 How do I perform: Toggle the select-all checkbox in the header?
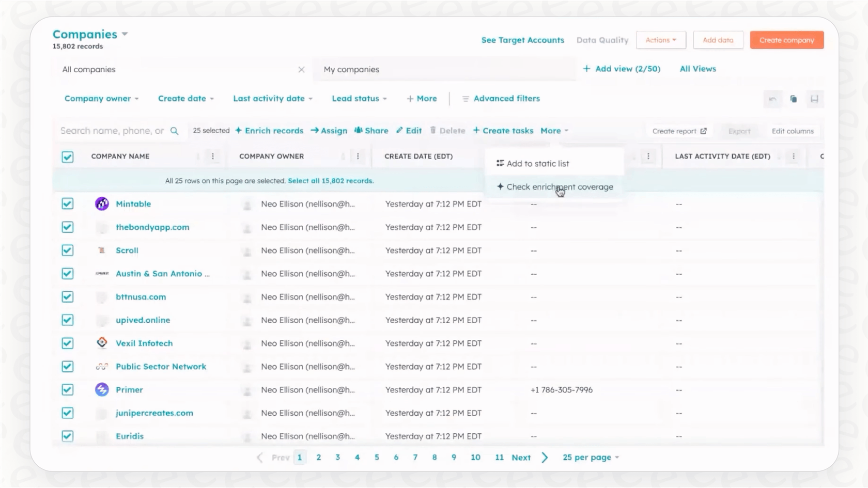pos(67,156)
